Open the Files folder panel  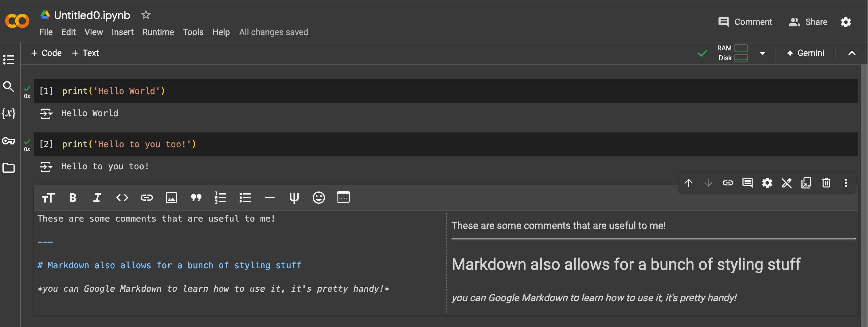point(8,167)
